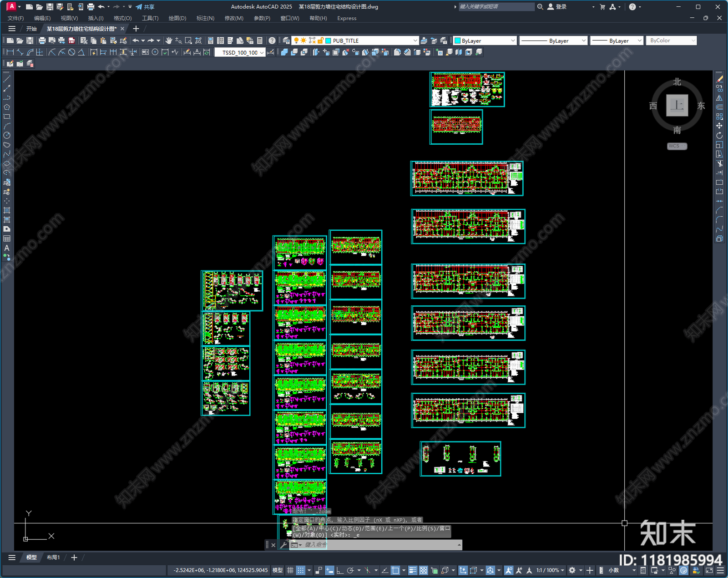The width and height of the screenshot is (728, 578).
Task: Open the AutoCAD application menu logo button
Action: (x=11, y=6)
